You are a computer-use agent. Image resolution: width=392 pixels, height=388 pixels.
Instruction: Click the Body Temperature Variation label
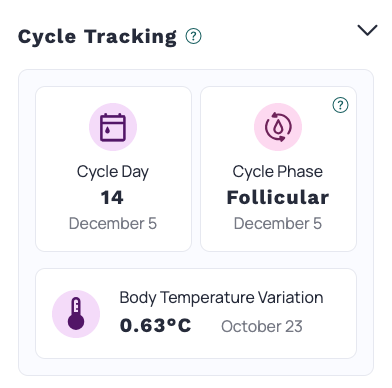click(221, 298)
